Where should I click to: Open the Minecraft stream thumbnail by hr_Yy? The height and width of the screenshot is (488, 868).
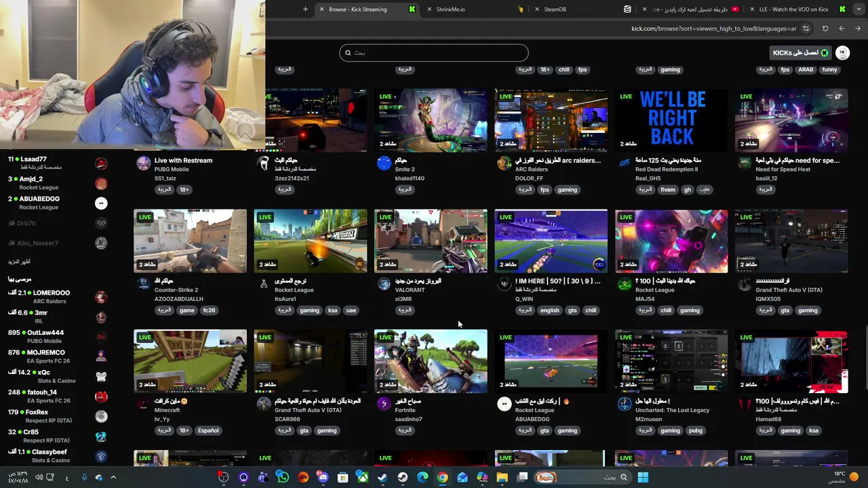point(190,361)
